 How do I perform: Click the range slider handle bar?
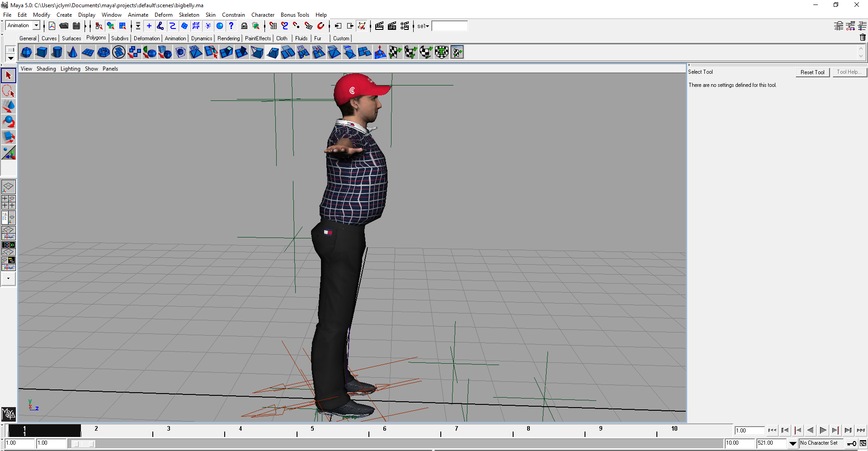(83, 444)
